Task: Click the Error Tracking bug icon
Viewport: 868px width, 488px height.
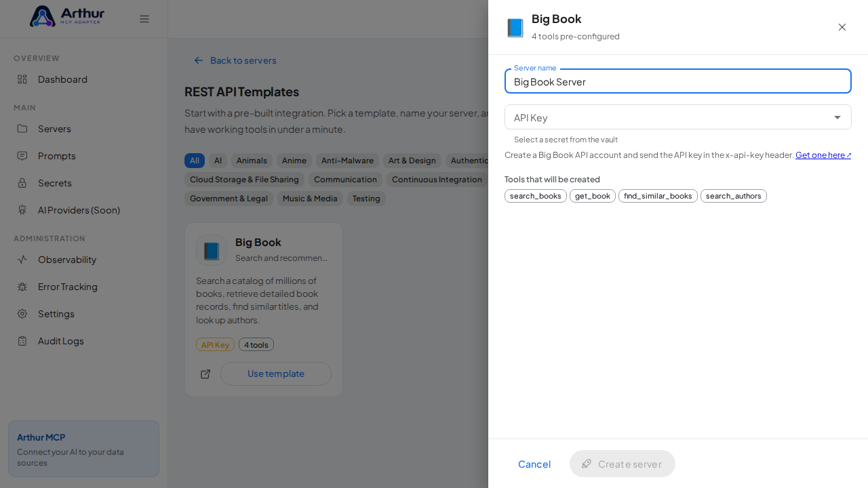Action: (x=22, y=287)
